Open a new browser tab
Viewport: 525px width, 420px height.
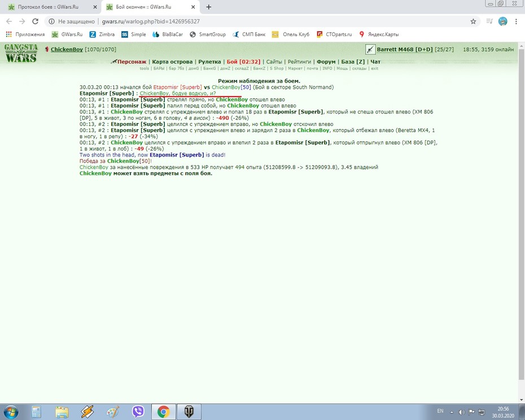209,7
